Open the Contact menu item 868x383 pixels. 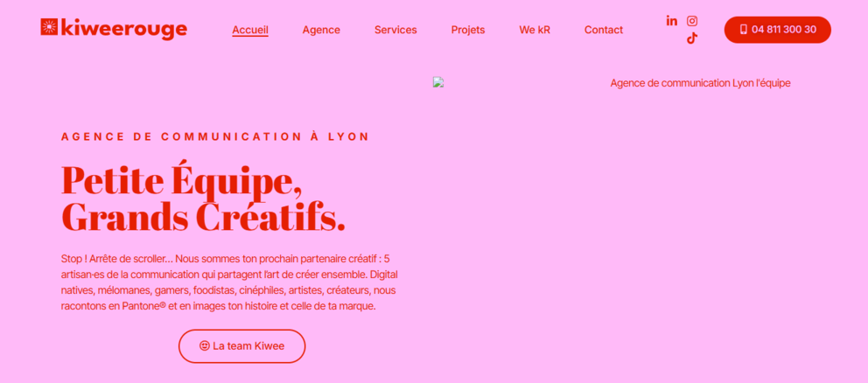[x=604, y=30]
